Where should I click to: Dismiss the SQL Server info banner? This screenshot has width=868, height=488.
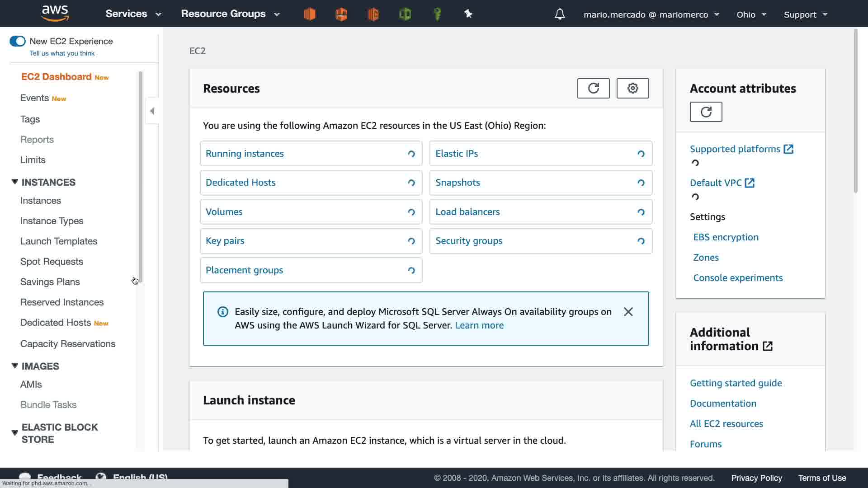point(628,312)
